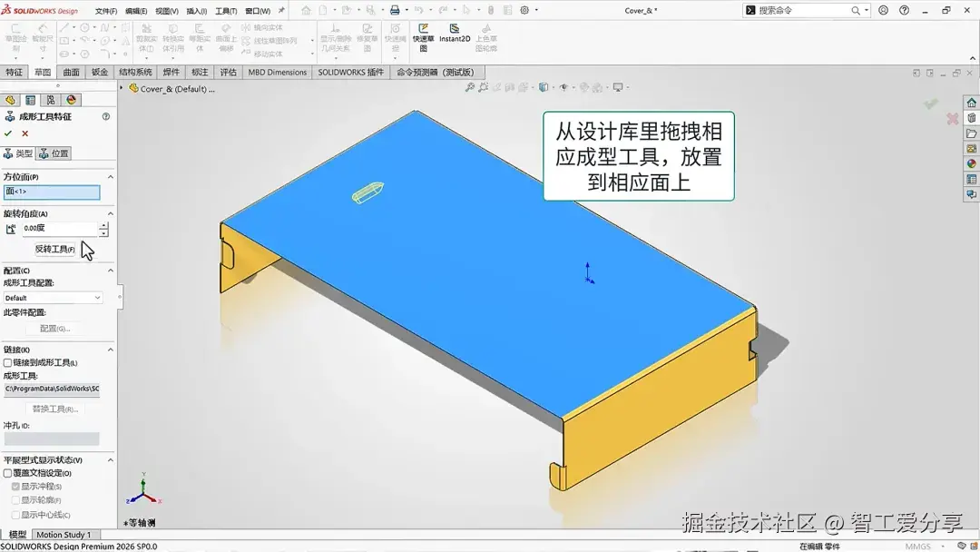The height and width of the screenshot is (552, 980).
Task: Open the 成形工具配置 Default dropdown
Action: [x=53, y=298]
